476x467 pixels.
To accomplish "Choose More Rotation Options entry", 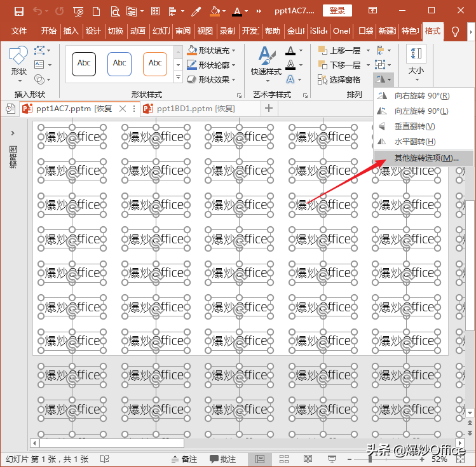I will click(423, 158).
